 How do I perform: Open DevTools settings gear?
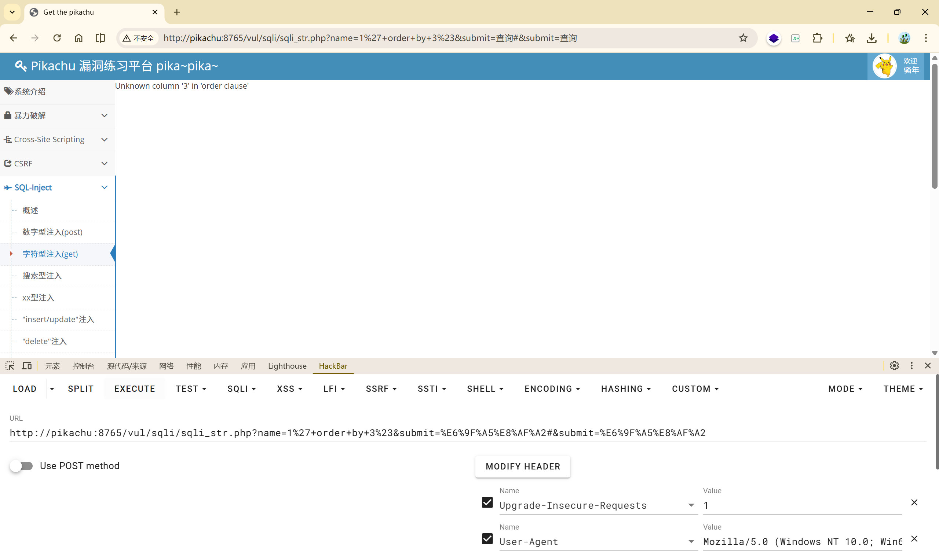(x=894, y=366)
